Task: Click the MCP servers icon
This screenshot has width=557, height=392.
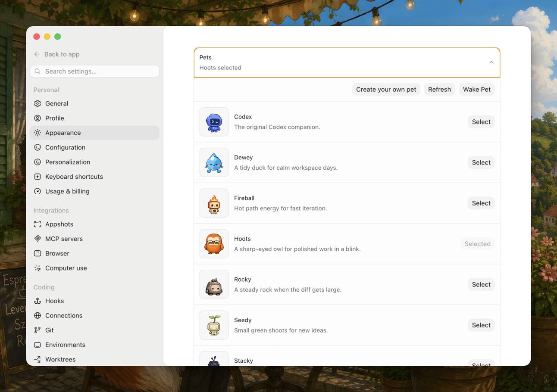Action: 38,239
